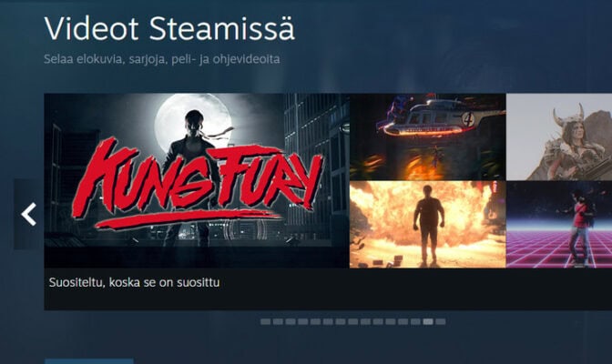
Task: Jump to the last carousel page dot
Action: tap(440, 321)
